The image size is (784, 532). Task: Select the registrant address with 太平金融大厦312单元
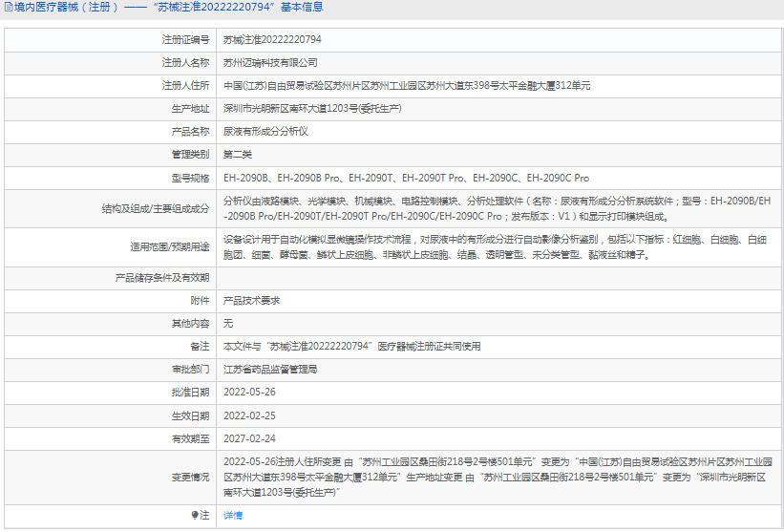[x=407, y=86]
